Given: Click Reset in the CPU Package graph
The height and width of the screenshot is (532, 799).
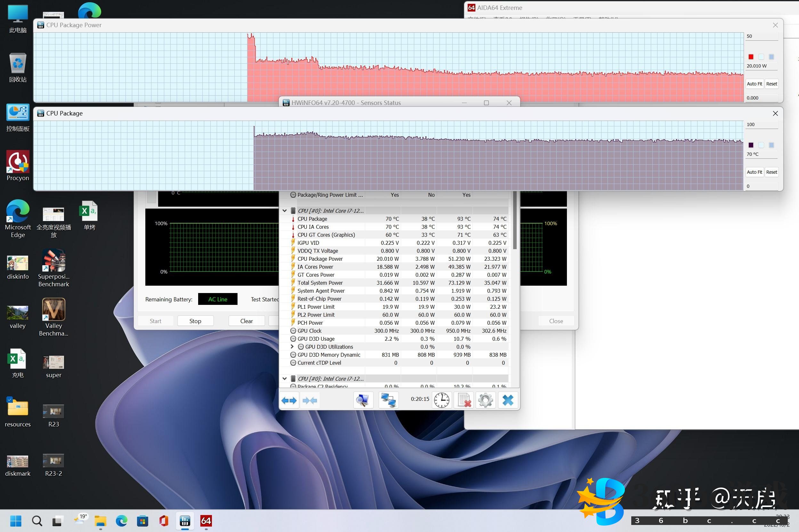Looking at the screenshot, I should tap(771, 172).
